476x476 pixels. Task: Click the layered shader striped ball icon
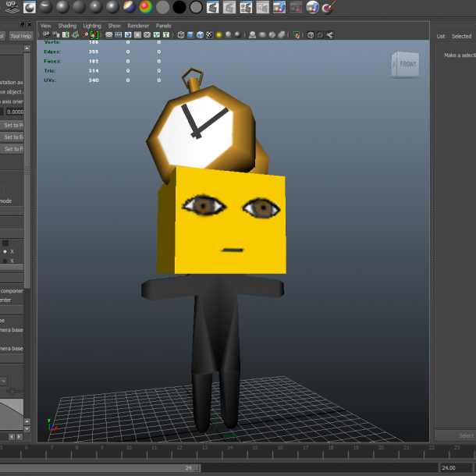[x=130, y=7]
